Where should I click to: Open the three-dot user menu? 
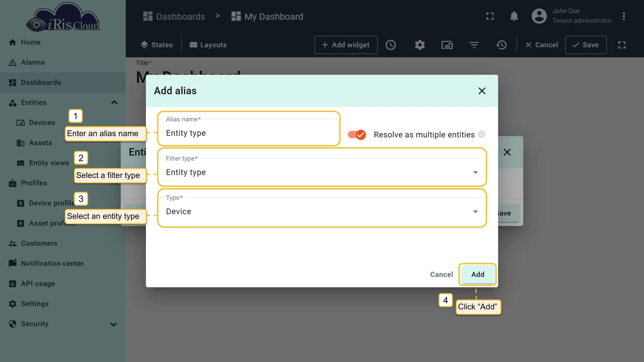pos(624,16)
